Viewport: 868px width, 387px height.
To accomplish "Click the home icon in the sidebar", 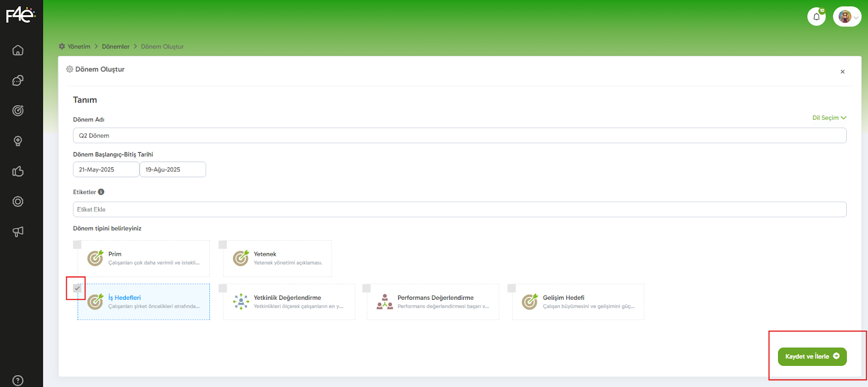I will (18, 50).
